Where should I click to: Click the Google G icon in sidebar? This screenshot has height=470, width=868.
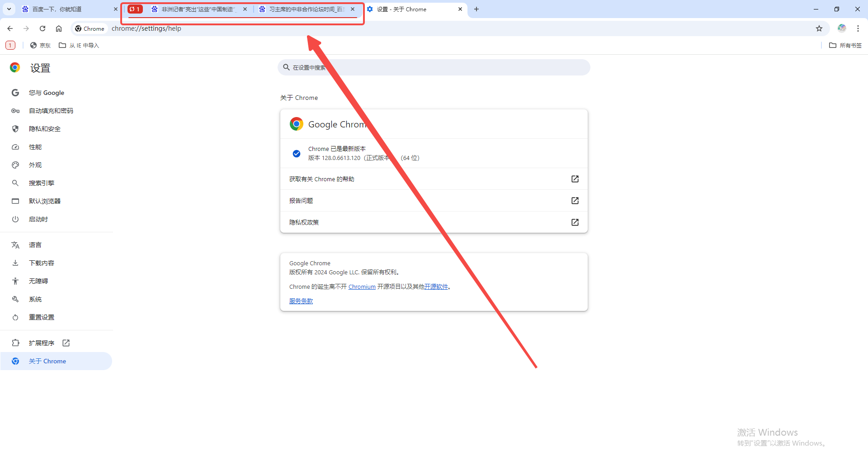click(15, 93)
